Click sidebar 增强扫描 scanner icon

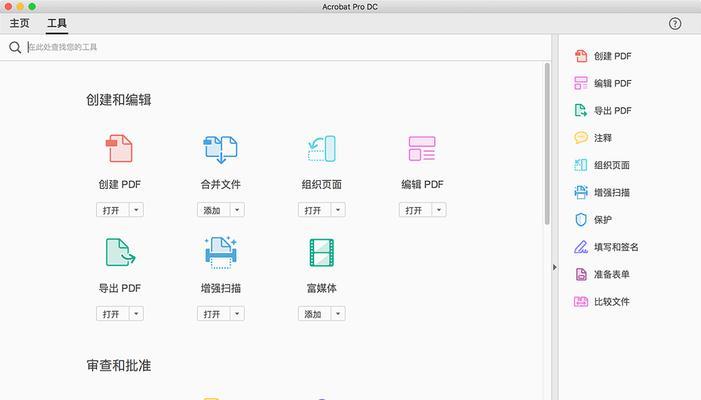[x=581, y=192]
